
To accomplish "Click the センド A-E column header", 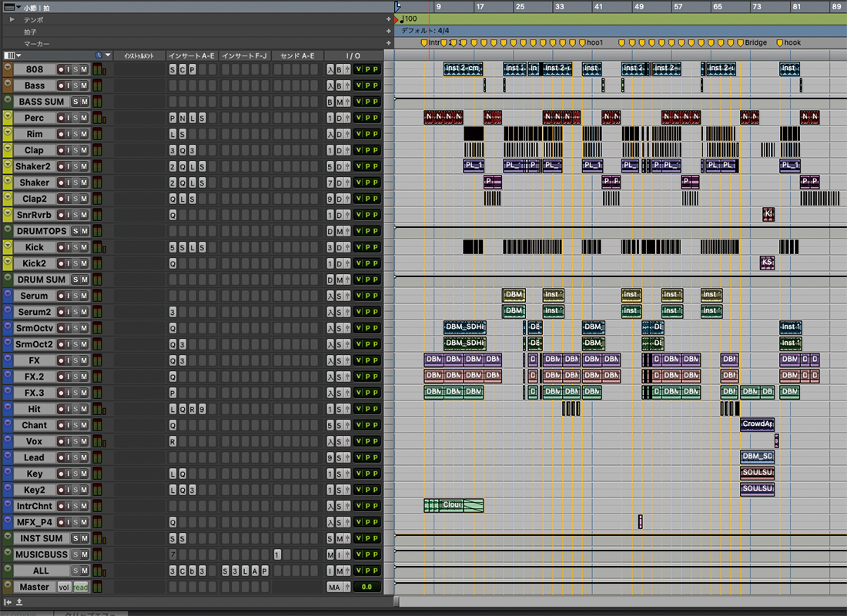I will (297, 55).
